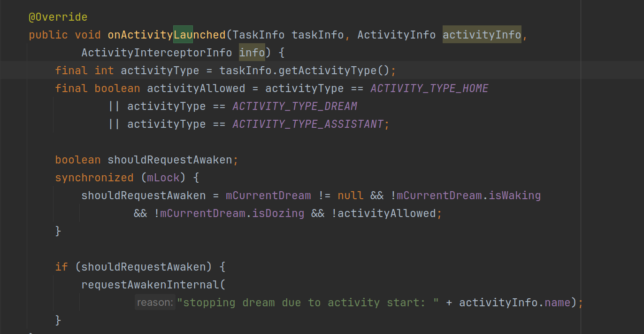The height and width of the screenshot is (334, 644).
Task: Click the highlighted activityInfo parameter
Action: pyautogui.click(x=482, y=35)
